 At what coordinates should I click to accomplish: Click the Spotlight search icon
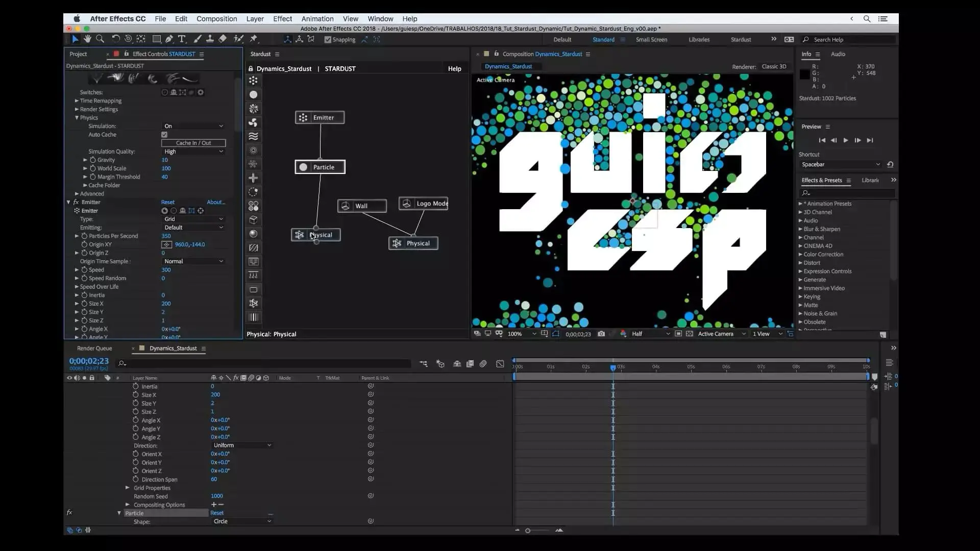click(867, 19)
